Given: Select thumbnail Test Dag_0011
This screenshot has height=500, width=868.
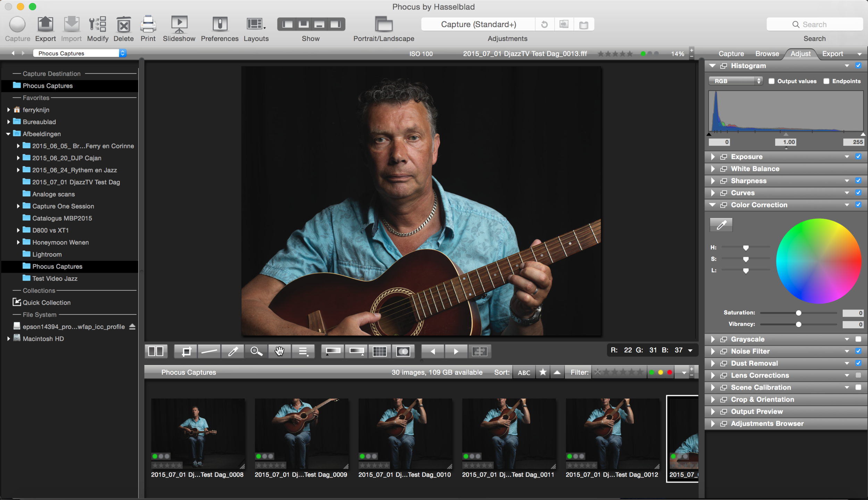Looking at the screenshot, I should pyautogui.click(x=509, y=434).
